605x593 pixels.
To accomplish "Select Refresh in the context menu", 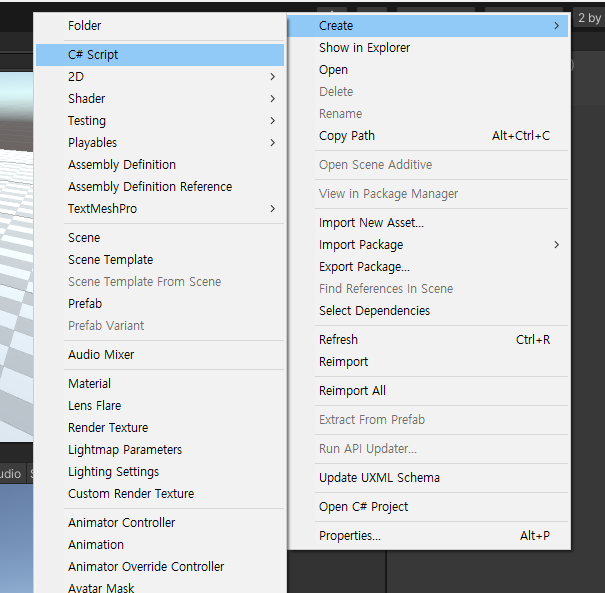I will click(x=428, y=340).
